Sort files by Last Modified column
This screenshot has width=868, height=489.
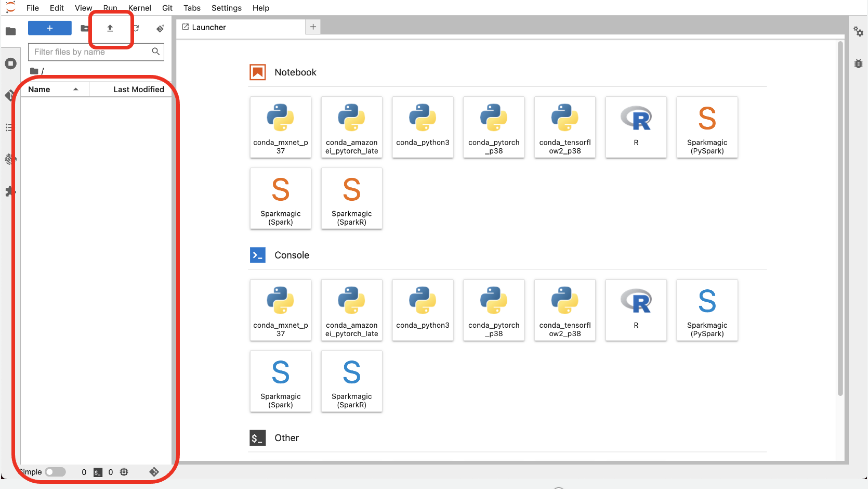click(x=130, y=89)
